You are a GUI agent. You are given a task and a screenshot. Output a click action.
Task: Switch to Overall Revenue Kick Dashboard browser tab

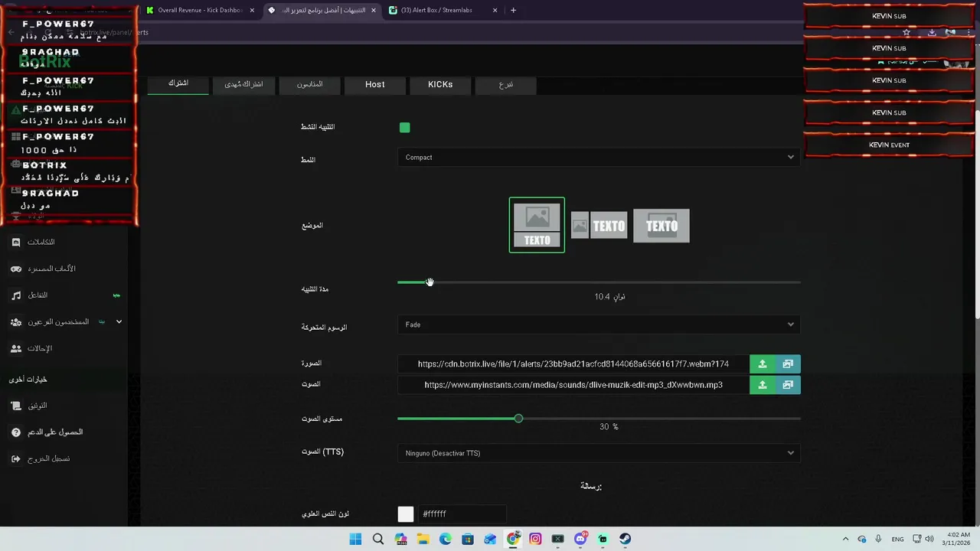pyautogui.click(x=201, y=10)
